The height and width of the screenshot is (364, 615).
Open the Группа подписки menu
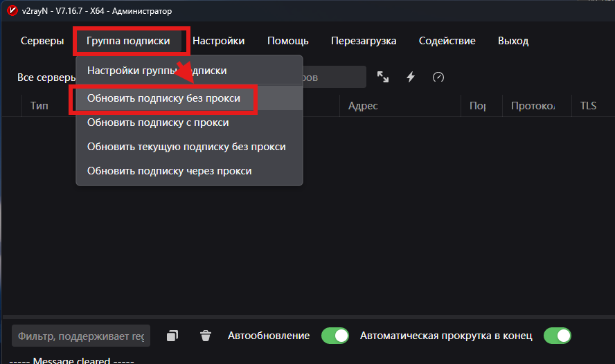point(128,41)
